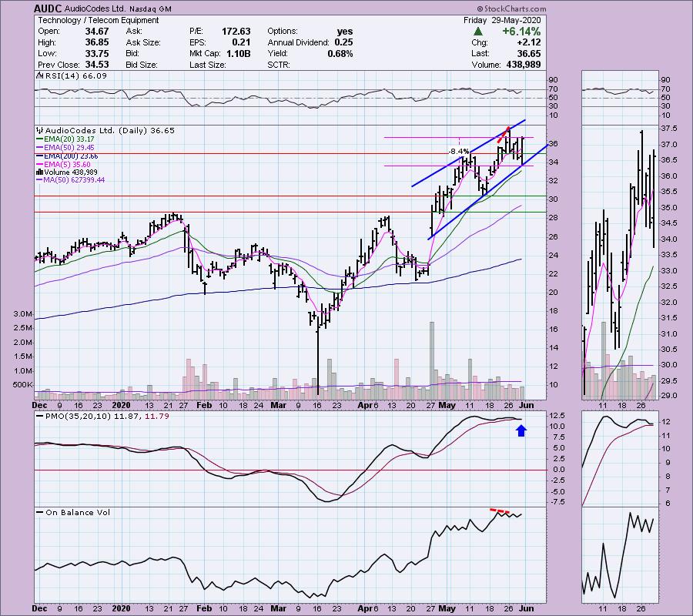Click the RSI(14) 66.09 panel label
This screenshot has width=693, height=616.
coord(75,76)
